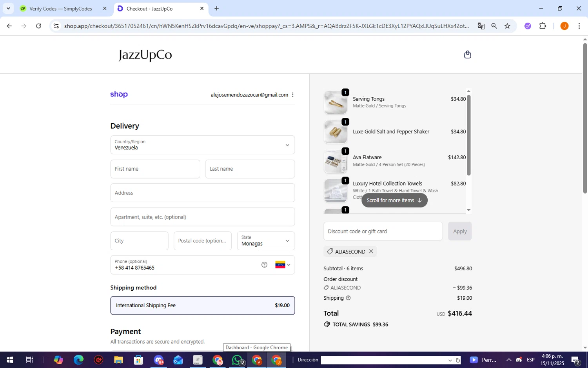Open the notification center icon
The height and width of the screenshot is (368, 588).
576,360
